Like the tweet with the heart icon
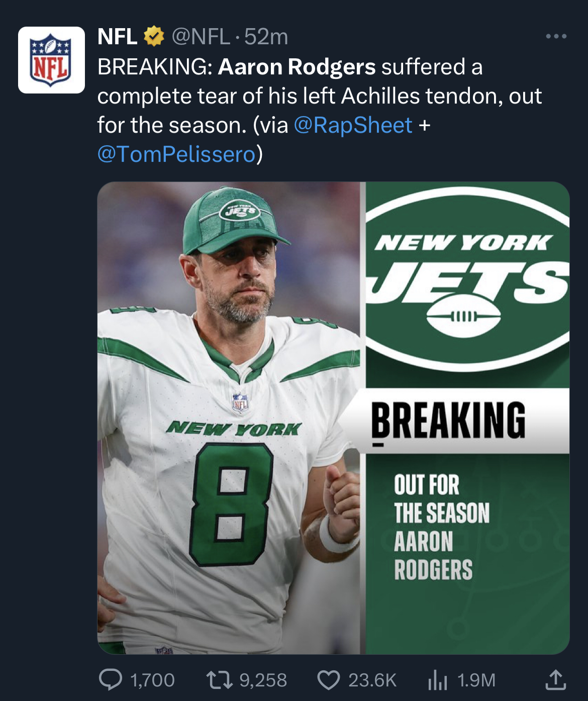 coord(329,680)
